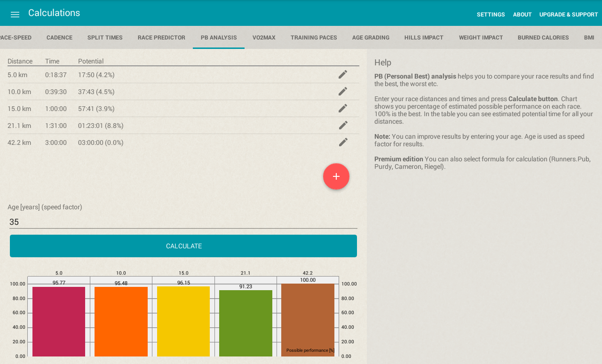This screenshot has height=364, width=602.
Task: Open the About page
Action: 522,15
